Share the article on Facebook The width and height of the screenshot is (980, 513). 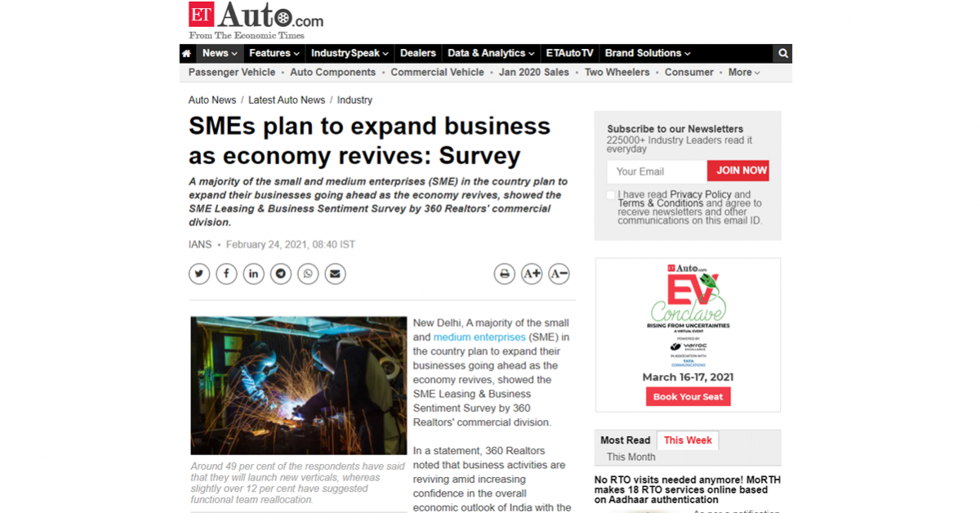click(x=226, y=274)
